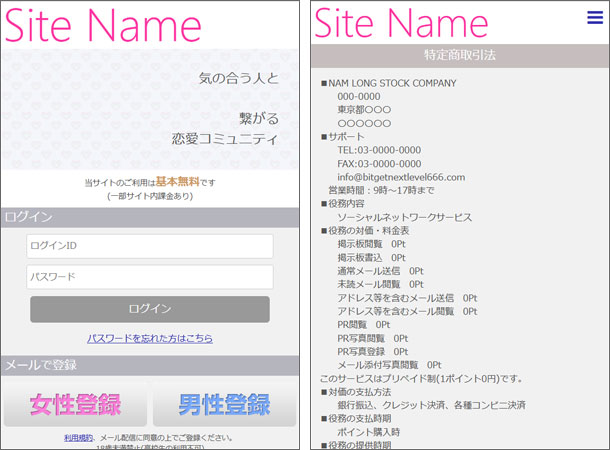Select the 特定商取引法 header bar
This screenshot has width=610, height=450.
[x=460, y=55]
